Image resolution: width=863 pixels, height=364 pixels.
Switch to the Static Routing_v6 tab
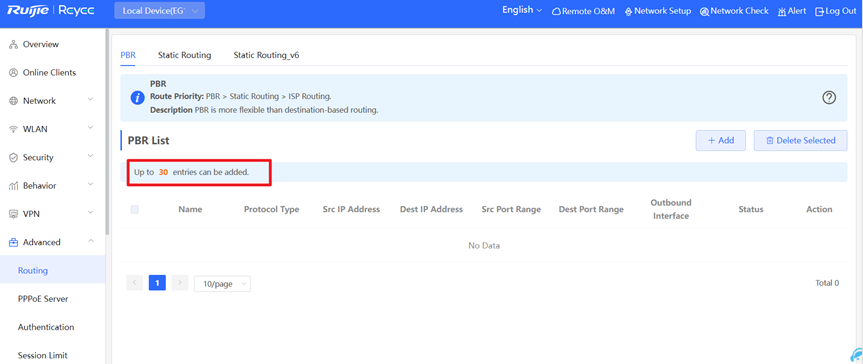[266, 55]
